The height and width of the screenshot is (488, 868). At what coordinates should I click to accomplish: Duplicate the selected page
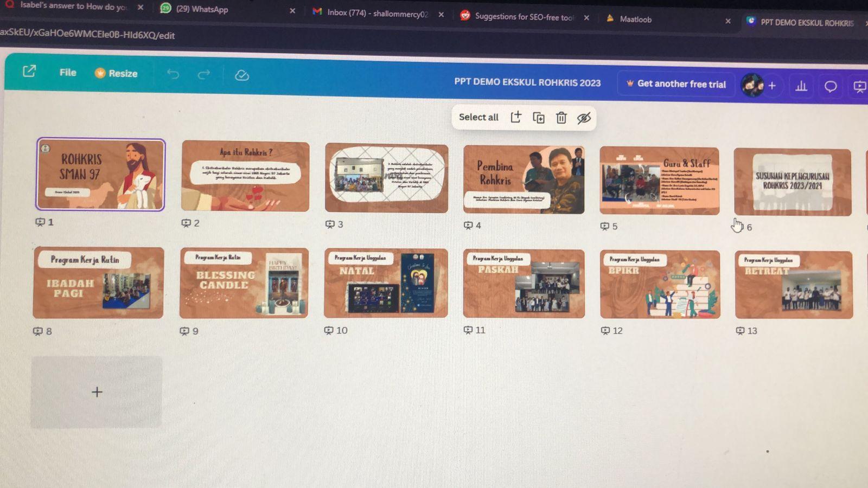(539, 118)
